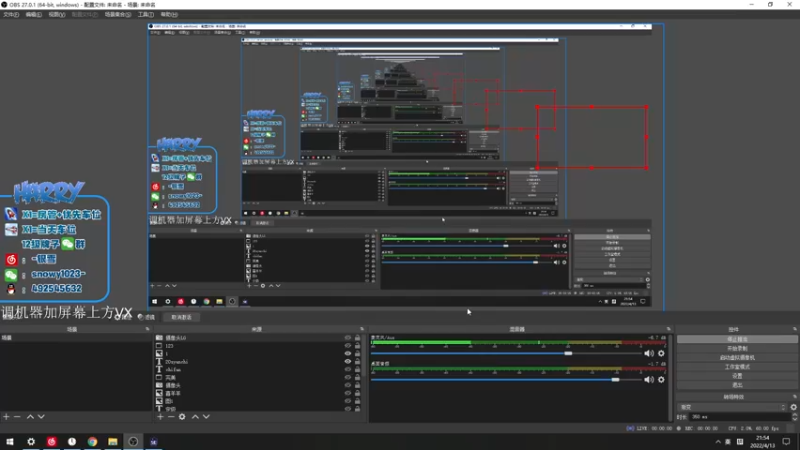Click 启动虚拟摄像机 button

pyautogui.click(x=737, y=358)
